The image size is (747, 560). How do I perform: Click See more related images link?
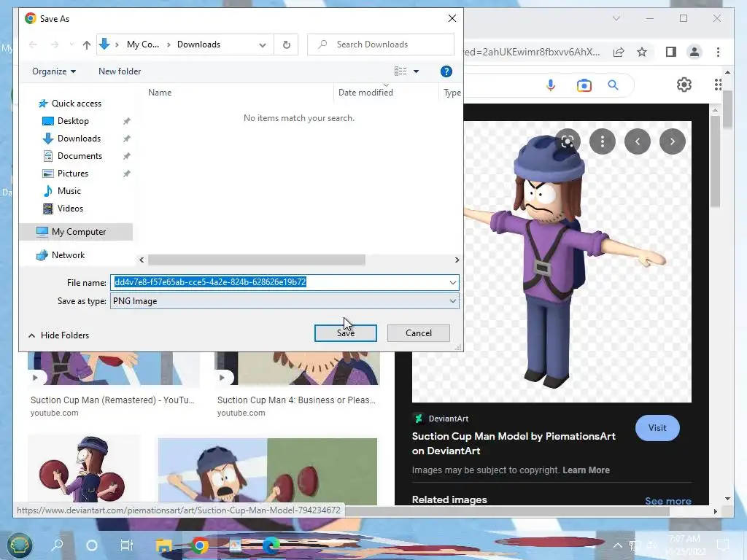668,501
